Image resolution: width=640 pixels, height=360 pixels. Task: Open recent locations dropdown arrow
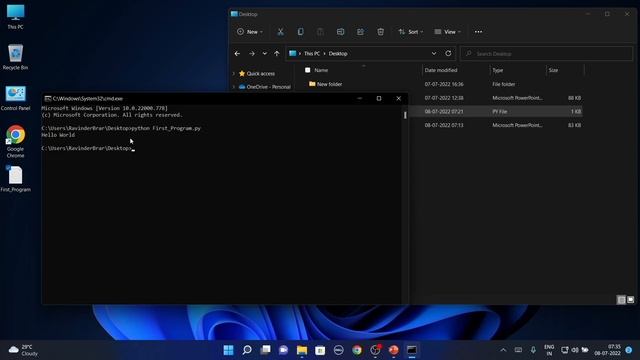coord(264,53)
